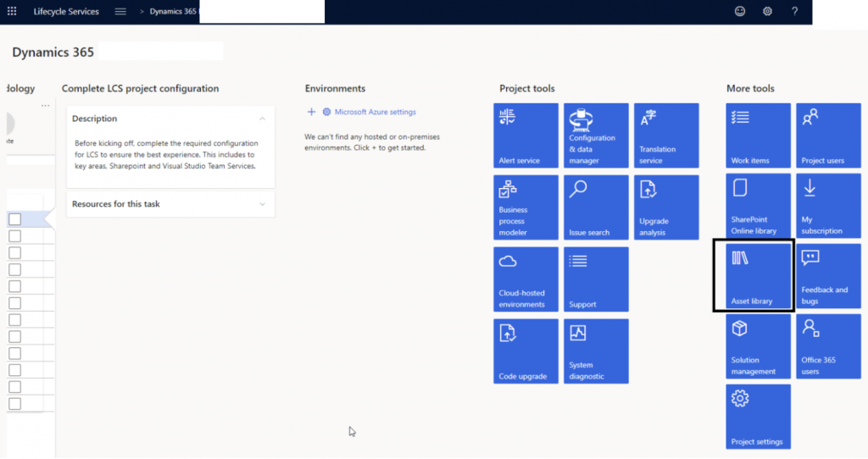Open the Project settings gear tile
This screenshot has height=459, width=868.
pos(758,417)
